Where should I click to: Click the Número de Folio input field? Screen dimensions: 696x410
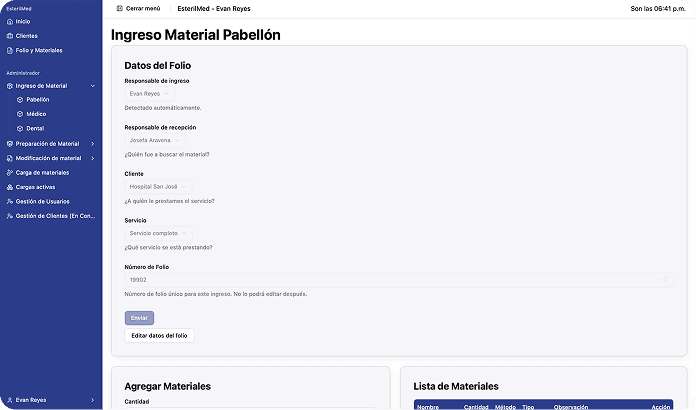399,280
